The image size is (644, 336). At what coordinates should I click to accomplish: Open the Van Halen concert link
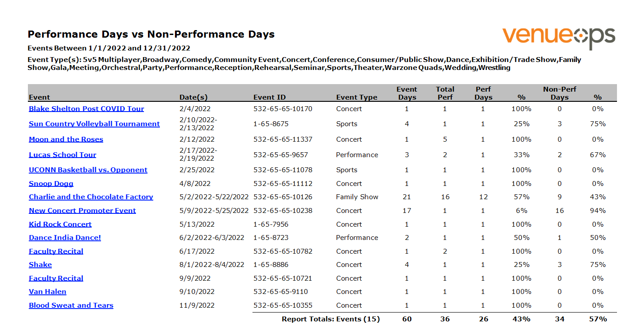click(x=47, y=292)
